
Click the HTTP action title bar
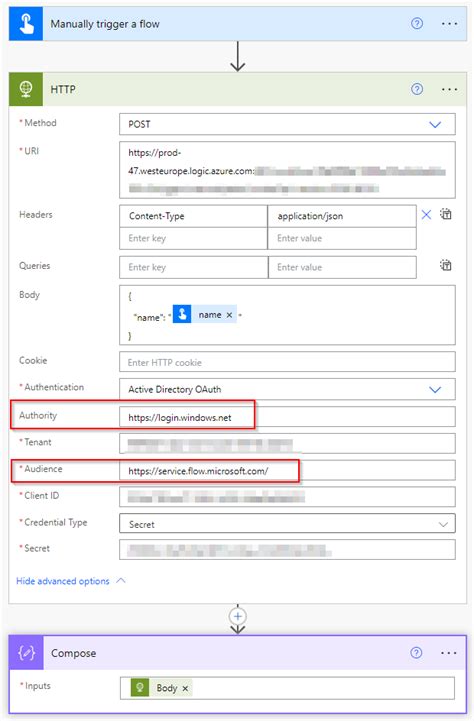pyautogui.click(x=238, y=89)
